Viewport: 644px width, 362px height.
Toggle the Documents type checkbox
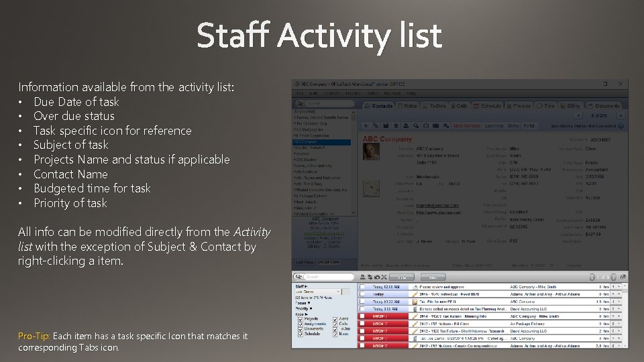(301, 329)
